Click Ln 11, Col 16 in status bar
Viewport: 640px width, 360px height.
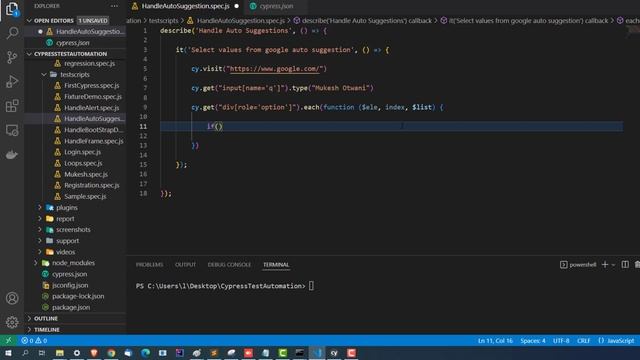coord(495,340)
